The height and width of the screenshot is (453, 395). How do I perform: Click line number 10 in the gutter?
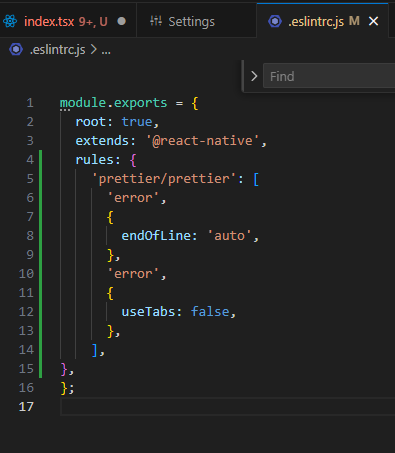[26, 274]
